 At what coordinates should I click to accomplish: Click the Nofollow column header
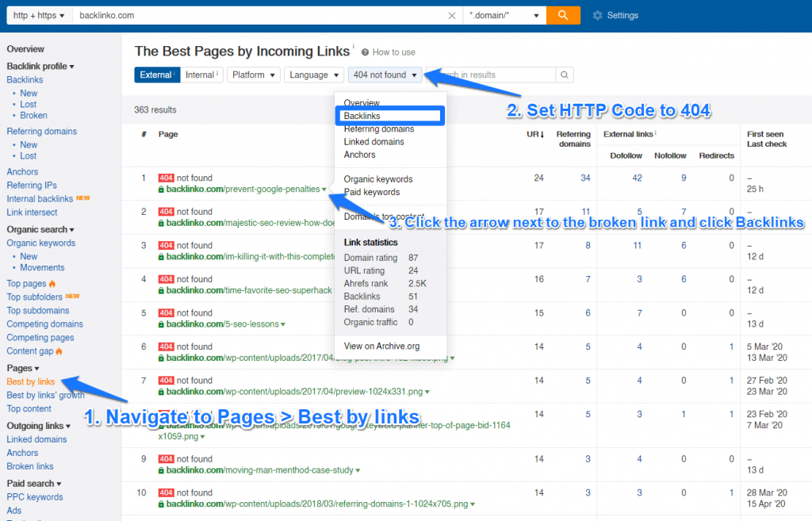click(670, 156)
